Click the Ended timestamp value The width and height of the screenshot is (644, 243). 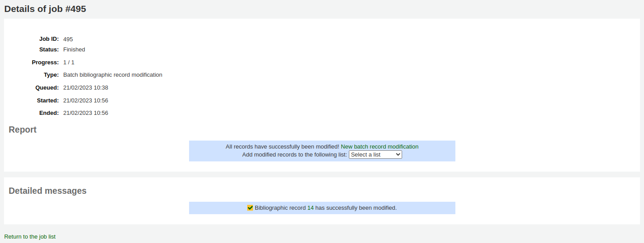pos(86,113)
